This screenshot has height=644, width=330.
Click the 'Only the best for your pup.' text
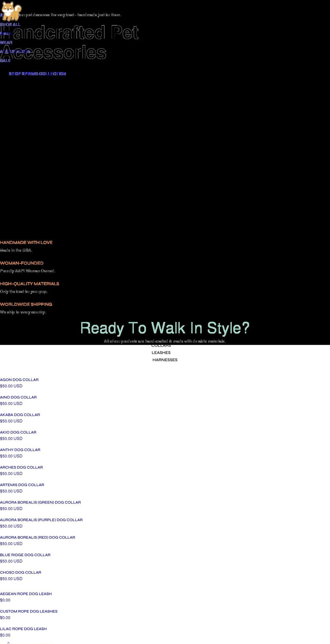pos(24,292)
